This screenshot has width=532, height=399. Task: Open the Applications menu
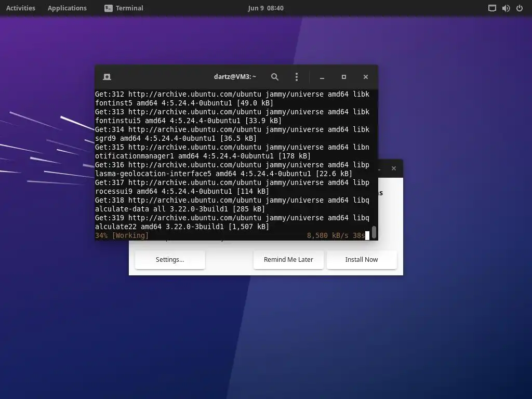[x=67, y=8]
